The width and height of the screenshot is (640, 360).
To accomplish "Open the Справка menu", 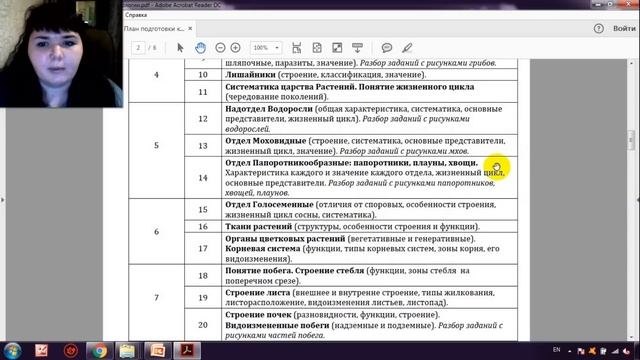I will (x=136, y=15).
